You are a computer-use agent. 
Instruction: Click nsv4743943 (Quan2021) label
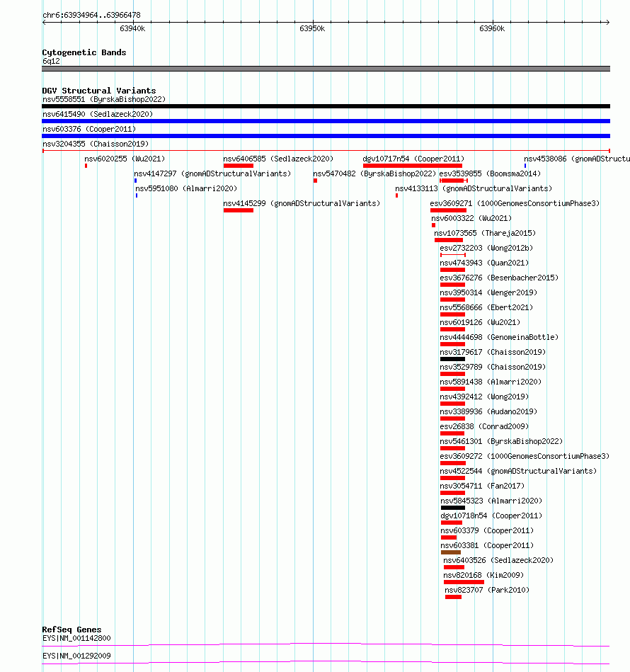(x=484, y=263)
